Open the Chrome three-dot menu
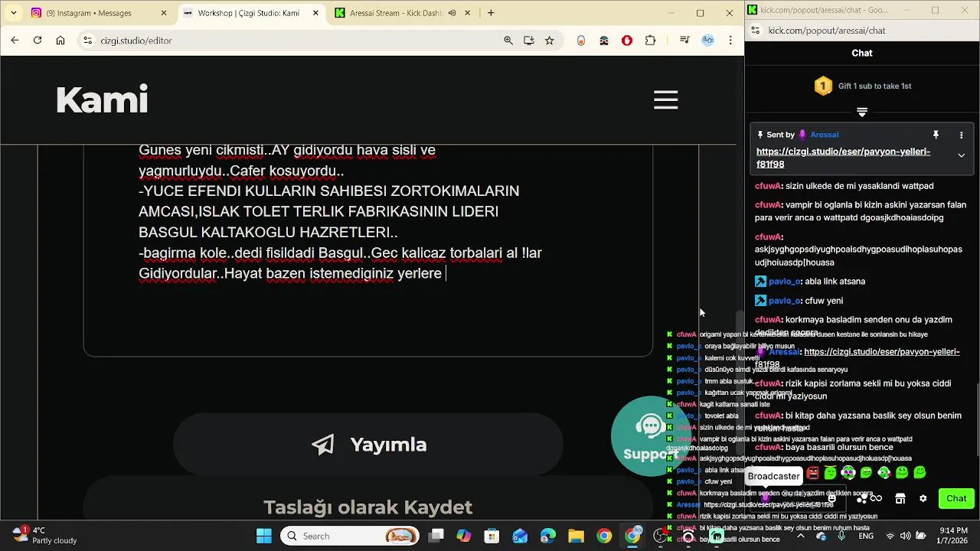The height and width of the screenshot is (551, 980). pos(731,41)
